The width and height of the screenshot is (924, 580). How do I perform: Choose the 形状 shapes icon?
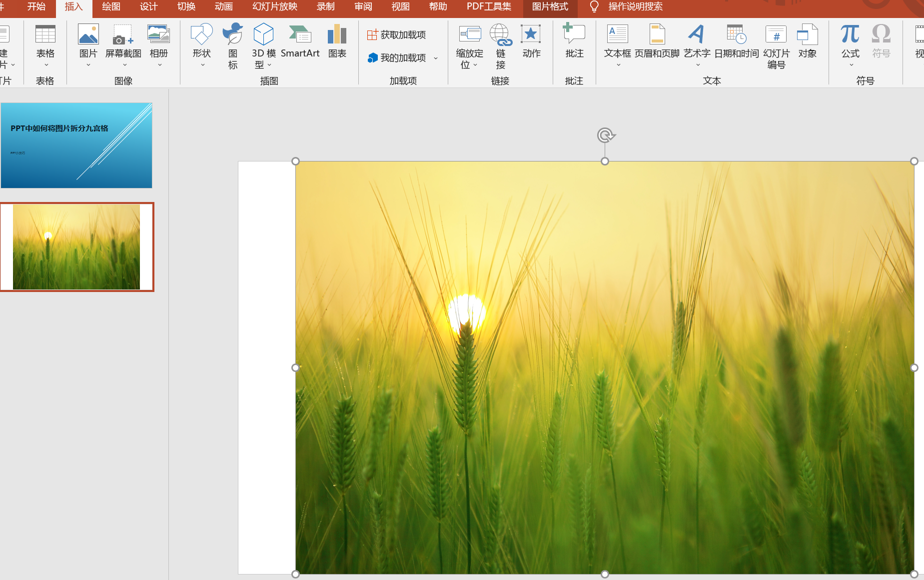coord(202,34)
